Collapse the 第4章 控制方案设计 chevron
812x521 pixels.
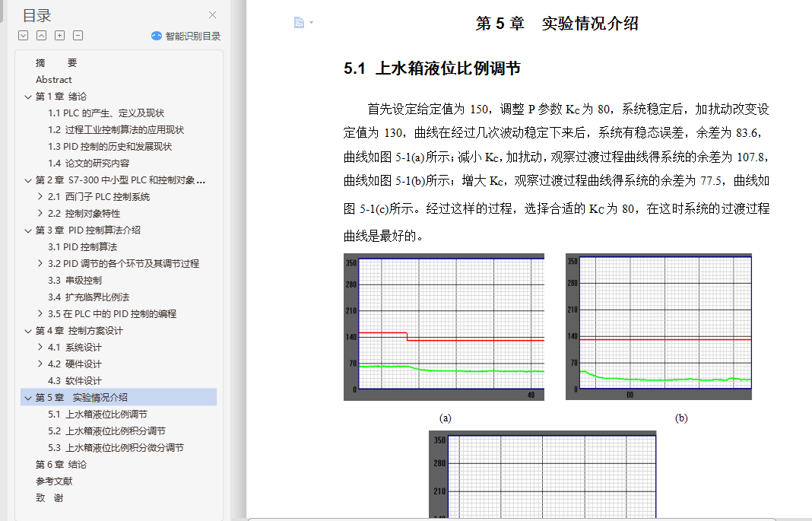click(x=28, y=330)
